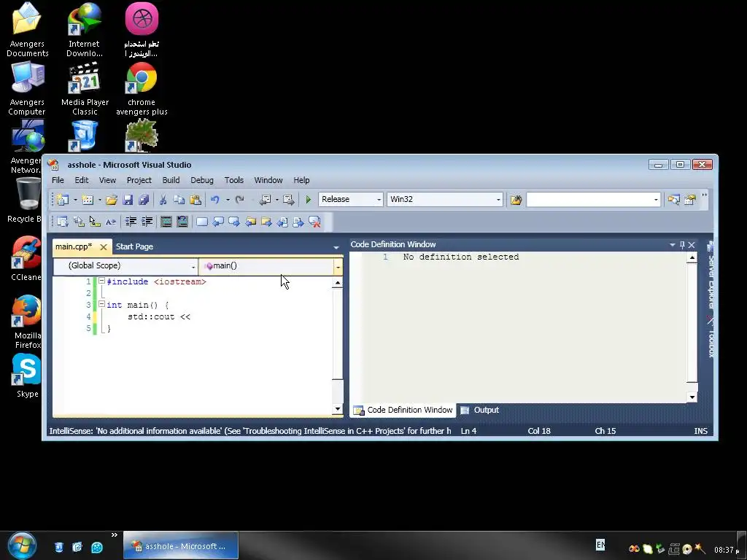
Task: Click the Open File folder icon
Action: coord(112,200)
